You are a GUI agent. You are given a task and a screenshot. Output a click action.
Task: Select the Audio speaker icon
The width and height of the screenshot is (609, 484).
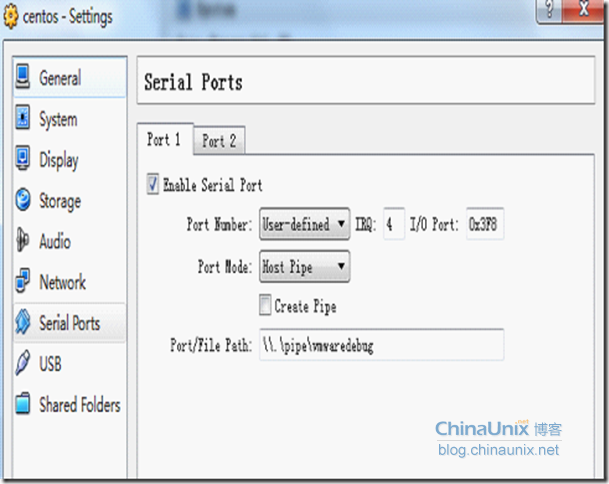(x=23, y=241)
